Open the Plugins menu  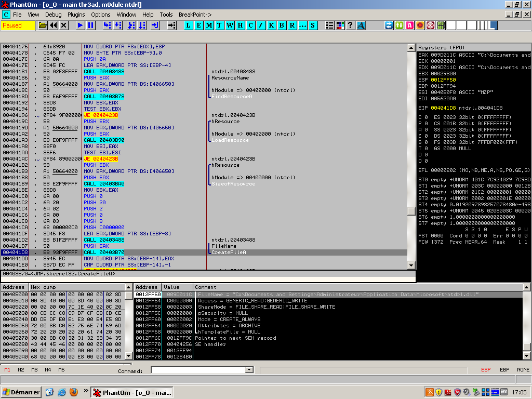[x=76, y=15]
